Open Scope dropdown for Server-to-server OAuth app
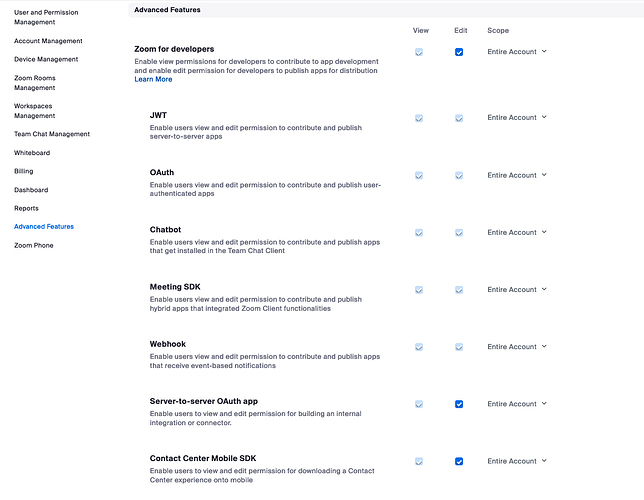 pos(517,404)
